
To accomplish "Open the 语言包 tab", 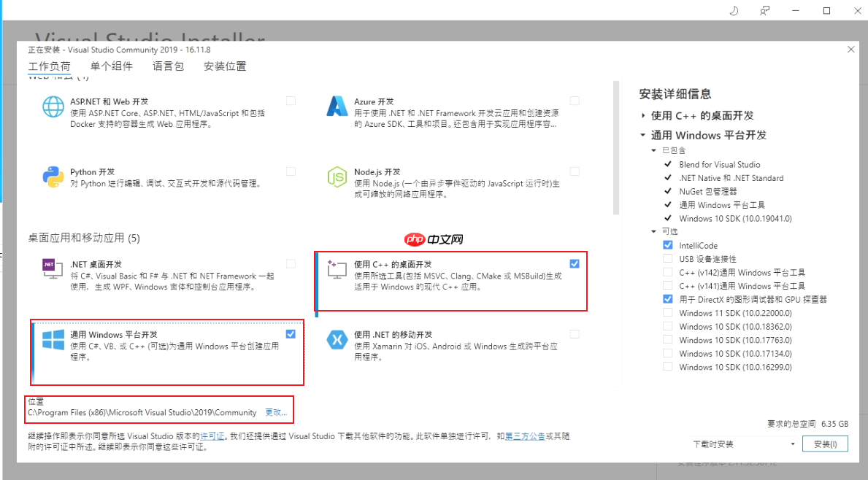I will click(x=168, y=66).
